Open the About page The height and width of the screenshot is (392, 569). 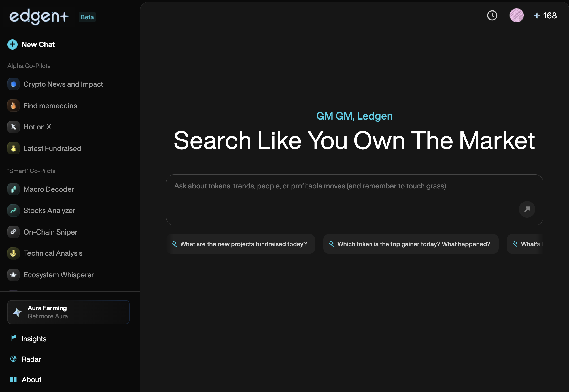(x=31, y=380)
